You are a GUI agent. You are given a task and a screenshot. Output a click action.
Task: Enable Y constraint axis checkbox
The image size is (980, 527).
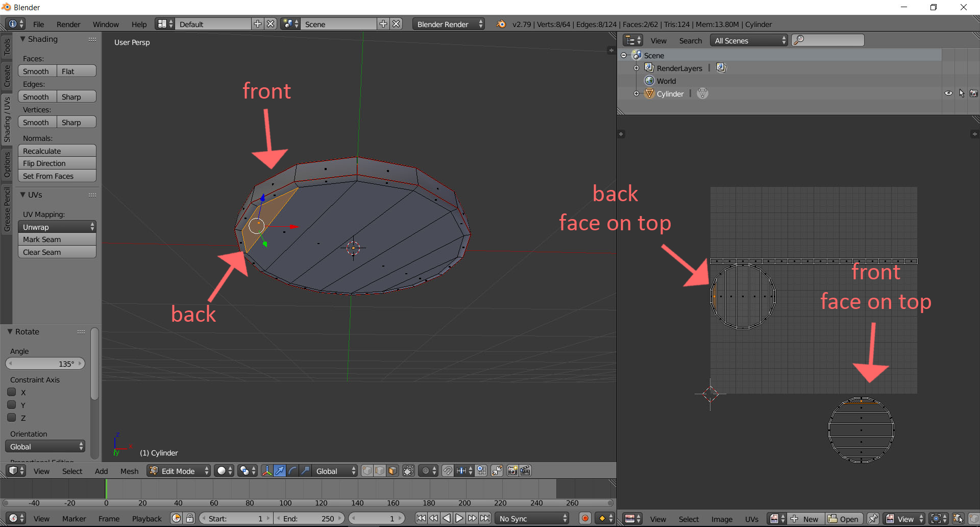[x=12, y=405]
